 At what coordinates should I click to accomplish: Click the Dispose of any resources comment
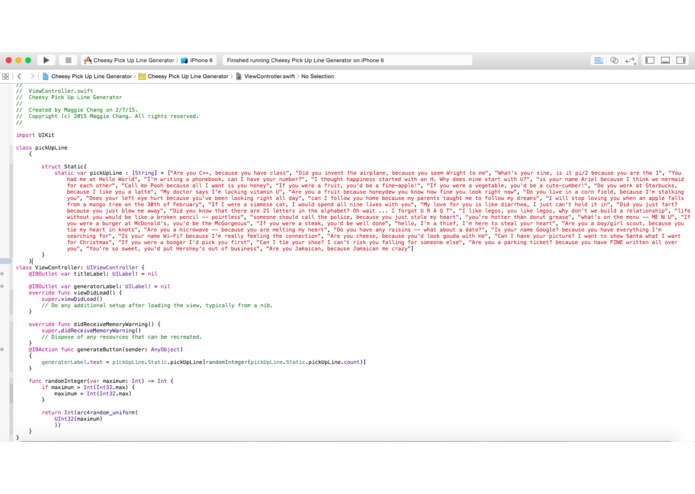point(121,337)
